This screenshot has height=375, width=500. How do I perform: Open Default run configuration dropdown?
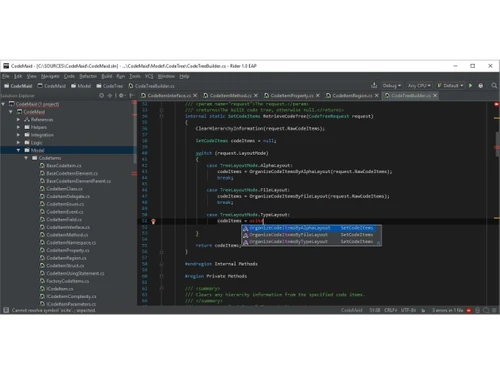[450, 86]
